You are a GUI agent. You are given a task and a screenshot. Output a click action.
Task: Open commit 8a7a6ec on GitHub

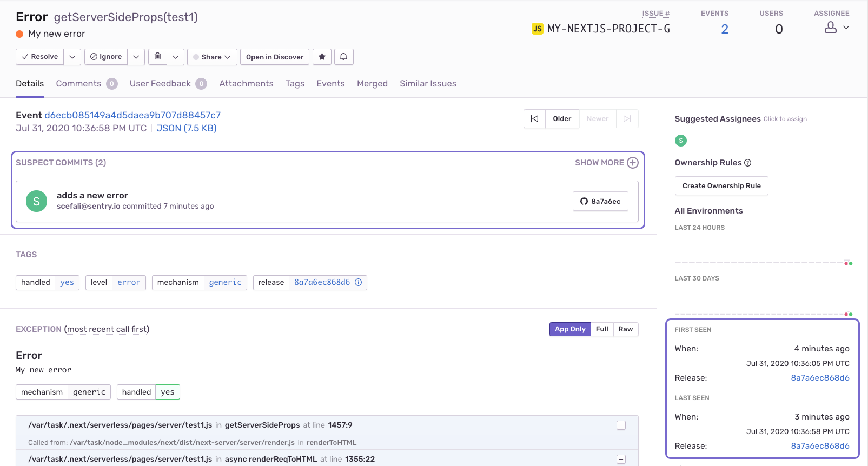[x=600, y=201]
